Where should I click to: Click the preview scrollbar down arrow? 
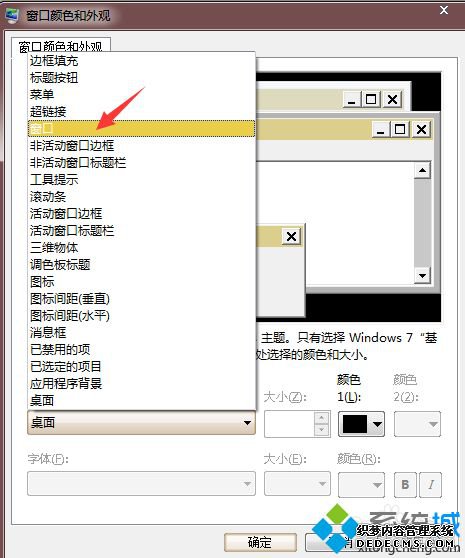[423, 275]
